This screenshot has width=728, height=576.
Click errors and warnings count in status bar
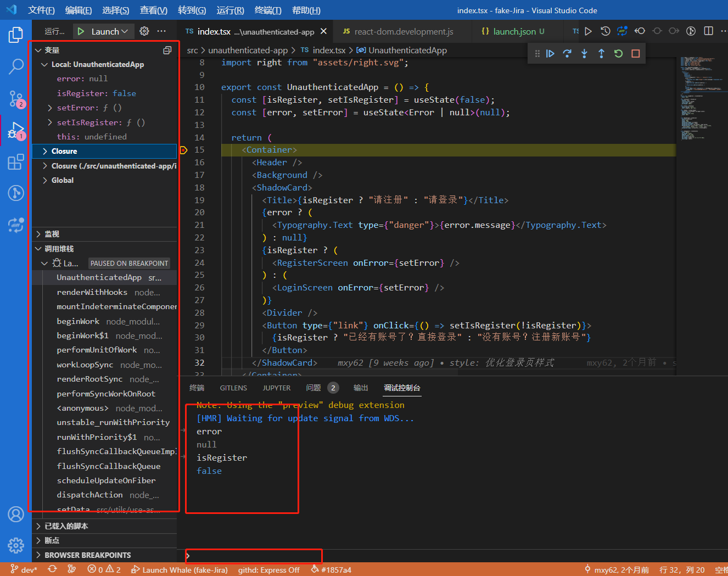click(x=104, y=570)
